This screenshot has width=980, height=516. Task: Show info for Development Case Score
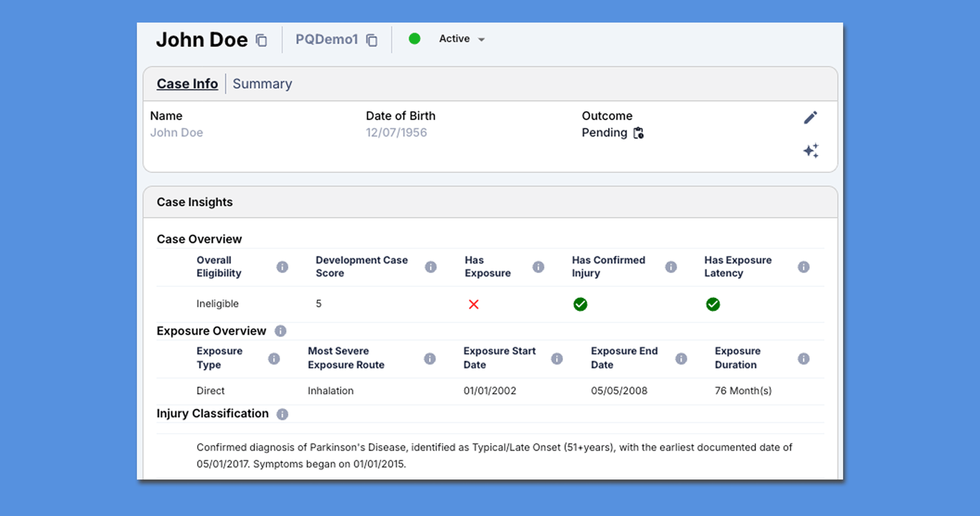(431, 267)
